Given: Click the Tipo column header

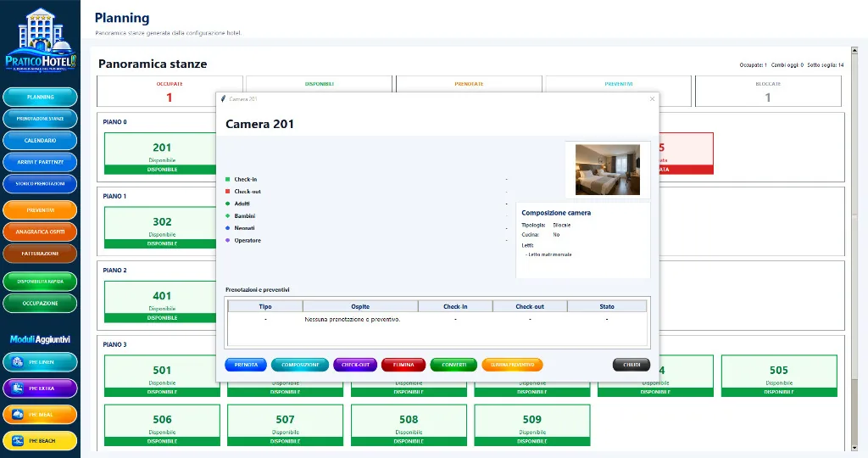Looking at the screenshot, I should pyautogui.click(x=265, y=306).
